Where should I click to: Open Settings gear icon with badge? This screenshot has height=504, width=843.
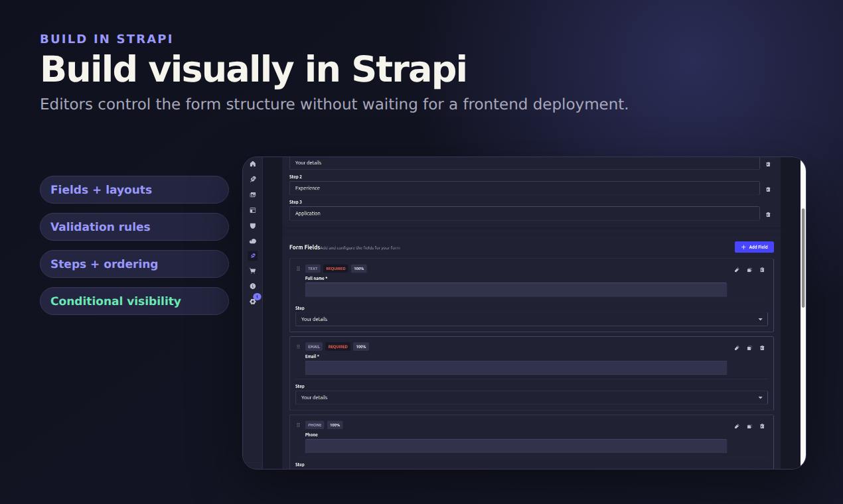pyautogui.click(x=253, y=301)
